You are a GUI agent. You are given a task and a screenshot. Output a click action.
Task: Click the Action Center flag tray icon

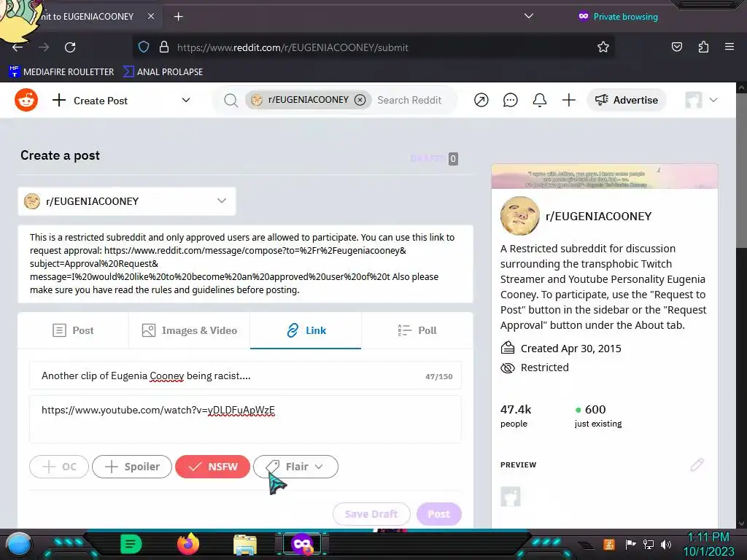tap(630, 544)
